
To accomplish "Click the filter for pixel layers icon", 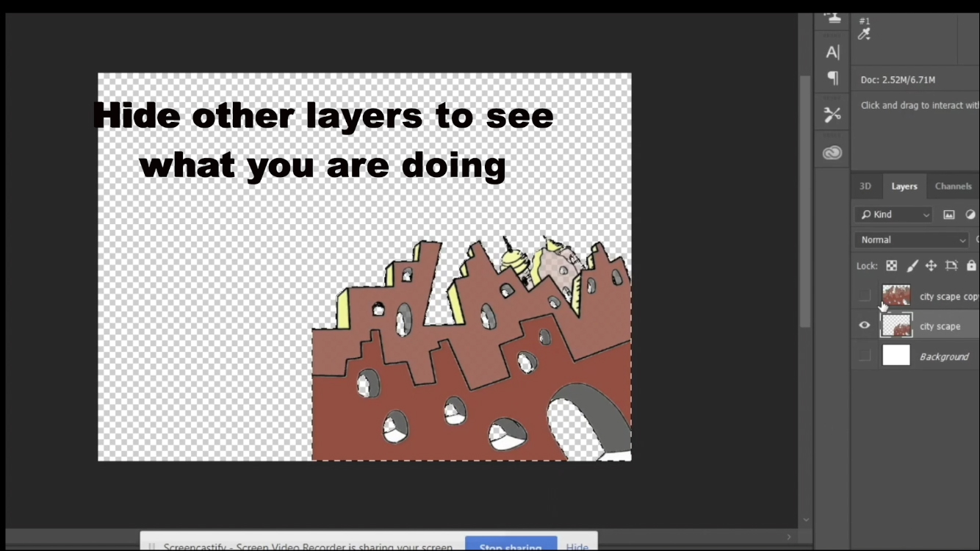I will coord(948,214).
